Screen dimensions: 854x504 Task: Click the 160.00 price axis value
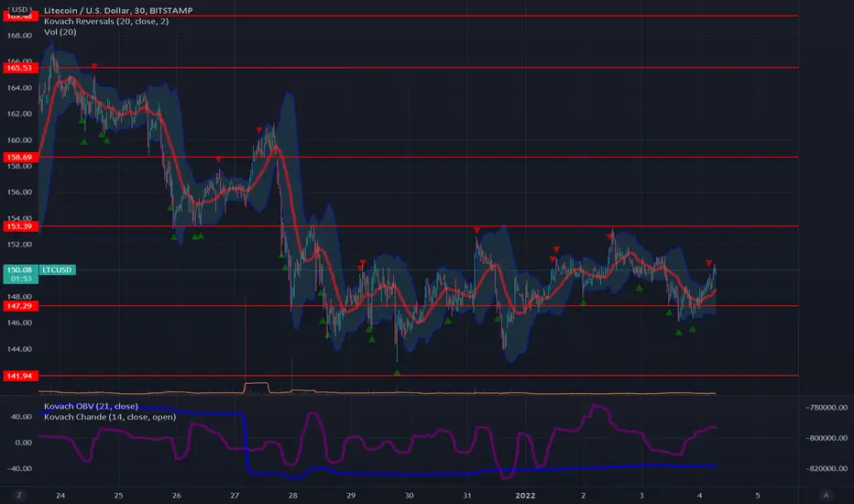(x=19, y=140)
